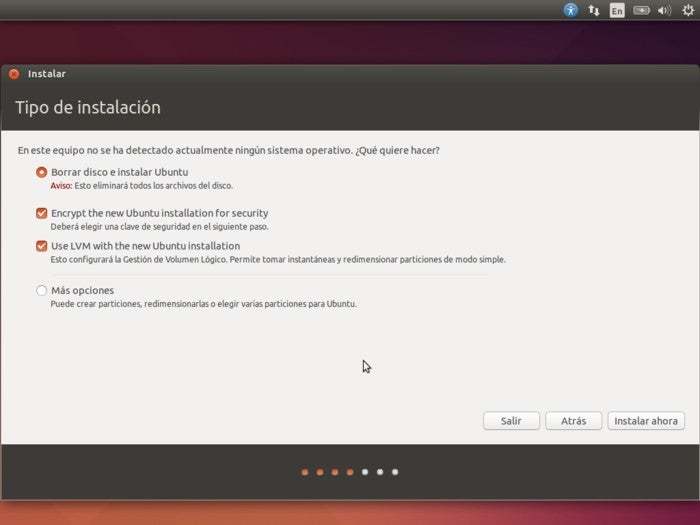Open the system gear session menu
700x525 pixels.
(x=688, y=10)
